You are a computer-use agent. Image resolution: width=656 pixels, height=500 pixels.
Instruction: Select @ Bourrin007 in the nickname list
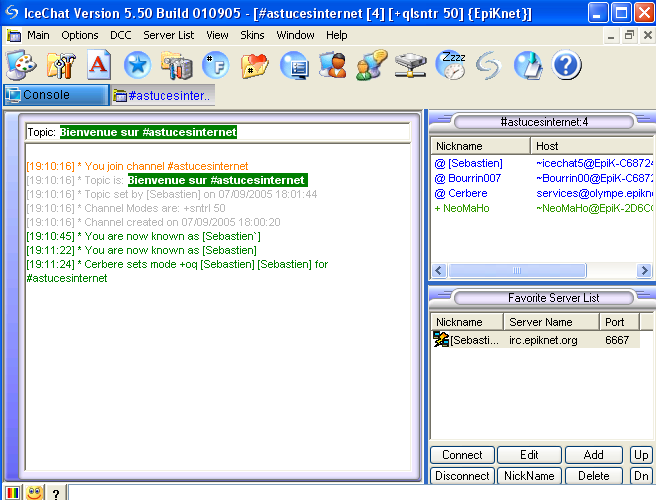tap(468, 178)
